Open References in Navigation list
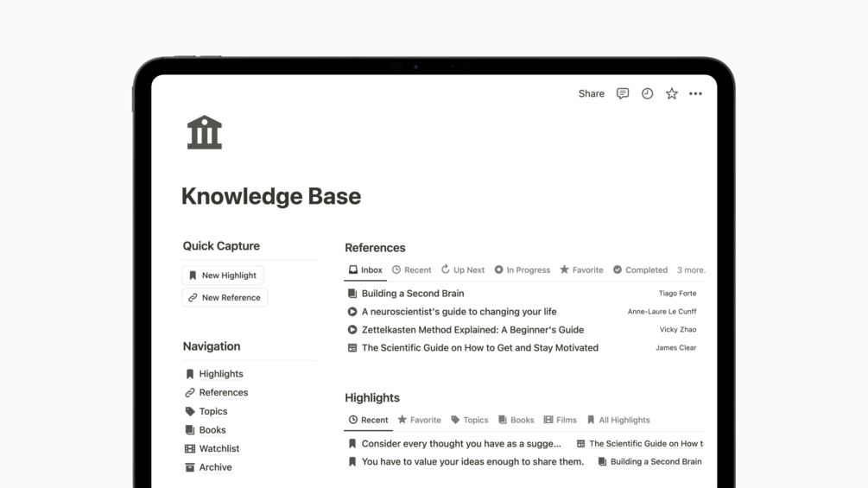The height and width of the screenshot is (488, 868). [224, 392]
